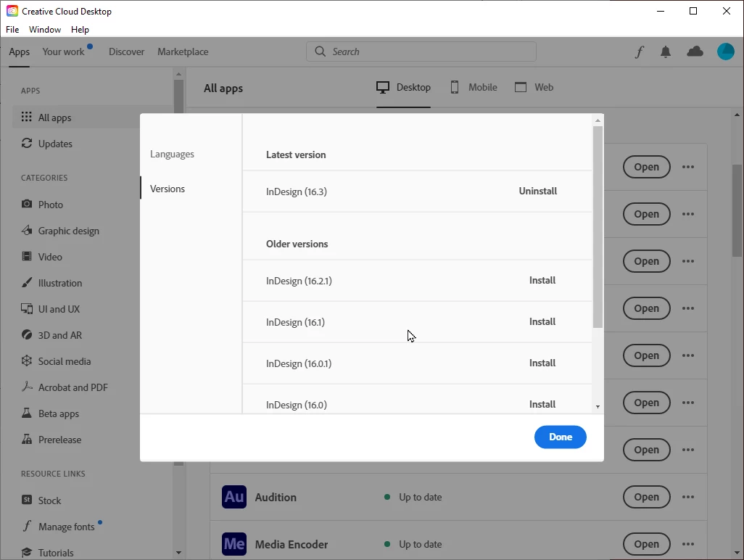Image resolution: width=744 pixels, height=560 pixels.
Task: Click sidebar scroll-up arrow
Action: [x=178, y=74]
